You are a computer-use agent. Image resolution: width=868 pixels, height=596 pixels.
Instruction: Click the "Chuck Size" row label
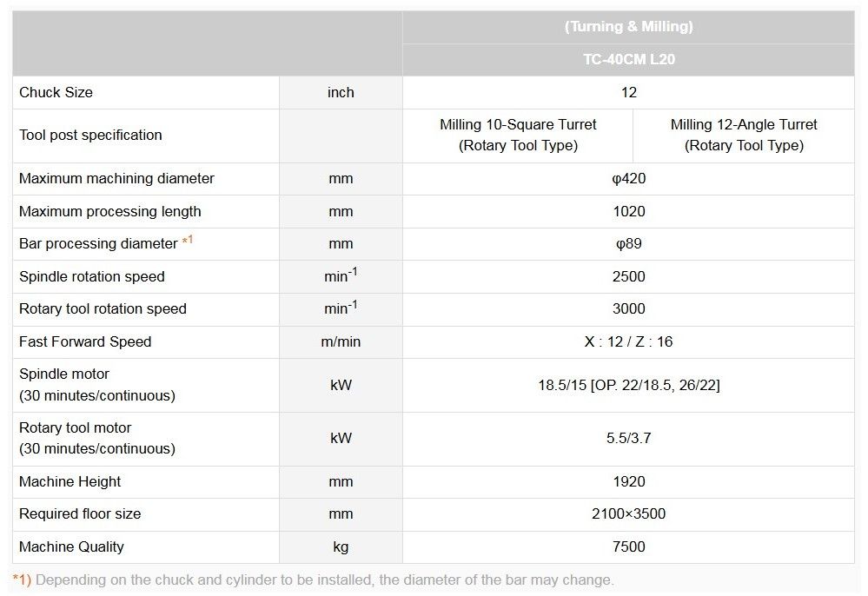tap(56, 92)
